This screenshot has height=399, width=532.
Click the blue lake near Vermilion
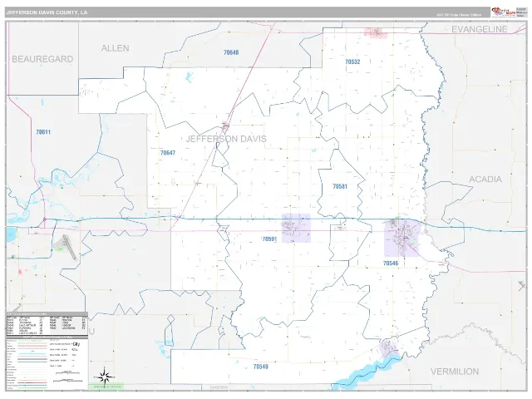click(368, 372)
